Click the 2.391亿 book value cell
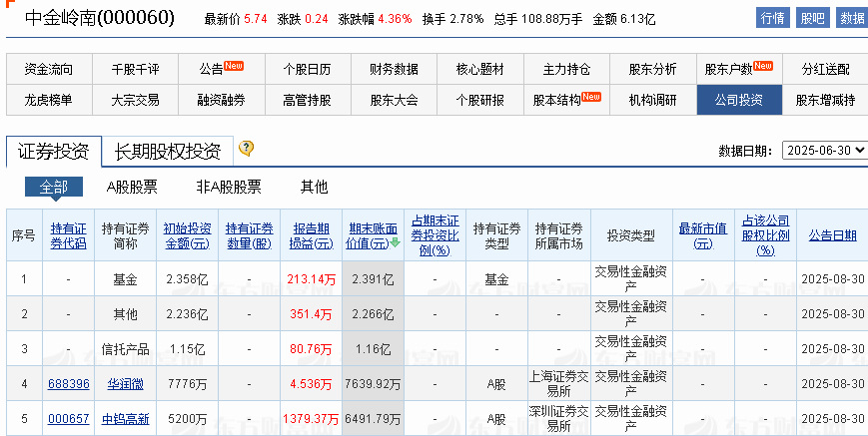Viewport: 868px width, 436px height. tap(374, 279)
